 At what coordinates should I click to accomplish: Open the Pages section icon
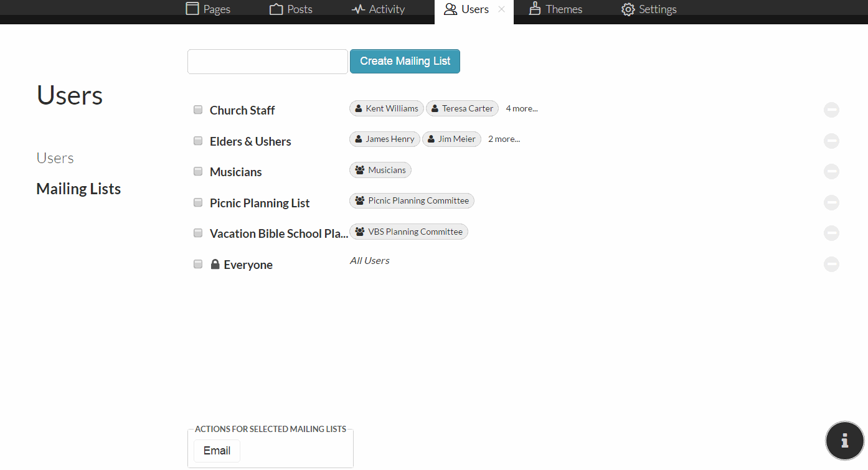point(191,9)
